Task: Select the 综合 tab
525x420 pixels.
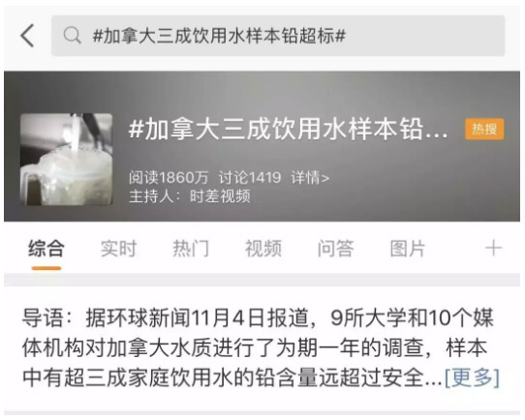Action: (x=46, y=249)
